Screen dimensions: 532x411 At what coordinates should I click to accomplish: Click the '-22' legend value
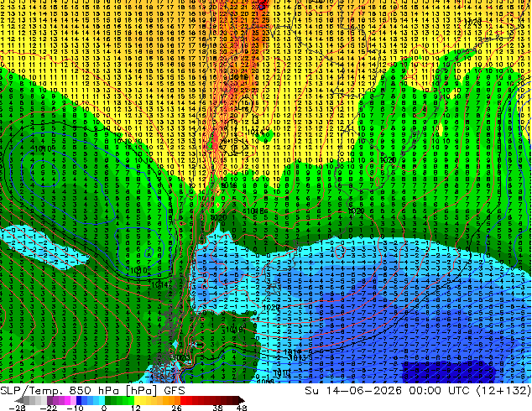(49, 408)
